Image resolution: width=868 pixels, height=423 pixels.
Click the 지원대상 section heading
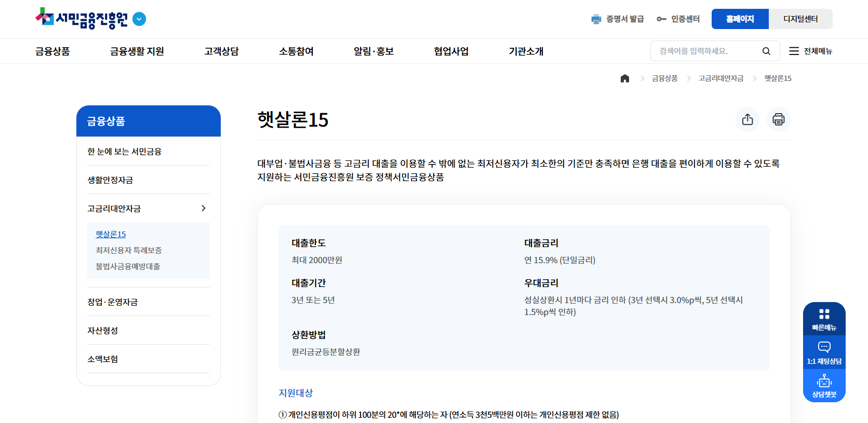[296, 393]
